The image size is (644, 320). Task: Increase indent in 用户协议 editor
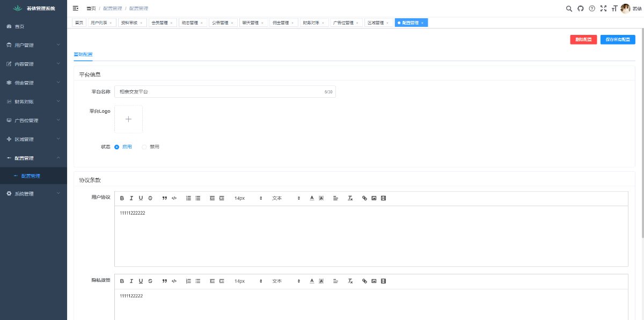[222, 198]
